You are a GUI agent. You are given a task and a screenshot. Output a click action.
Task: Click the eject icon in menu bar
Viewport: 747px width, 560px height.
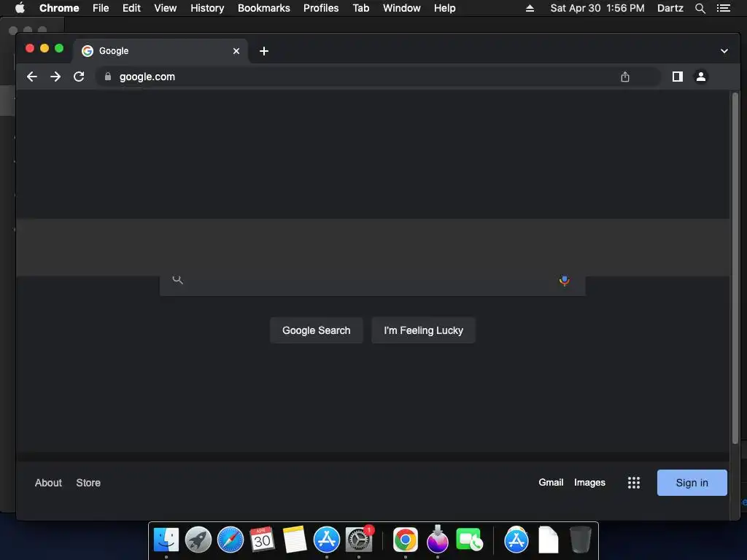tap(530, 8)
